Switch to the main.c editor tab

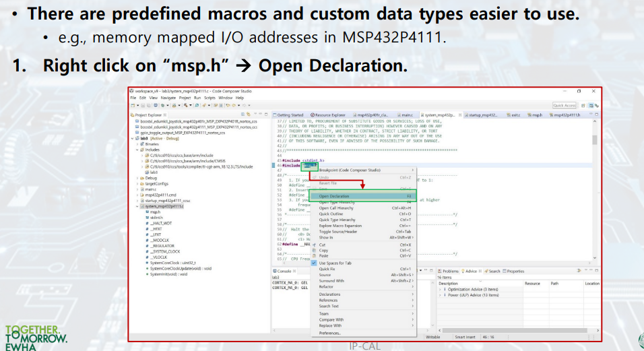tap(405, 115)
